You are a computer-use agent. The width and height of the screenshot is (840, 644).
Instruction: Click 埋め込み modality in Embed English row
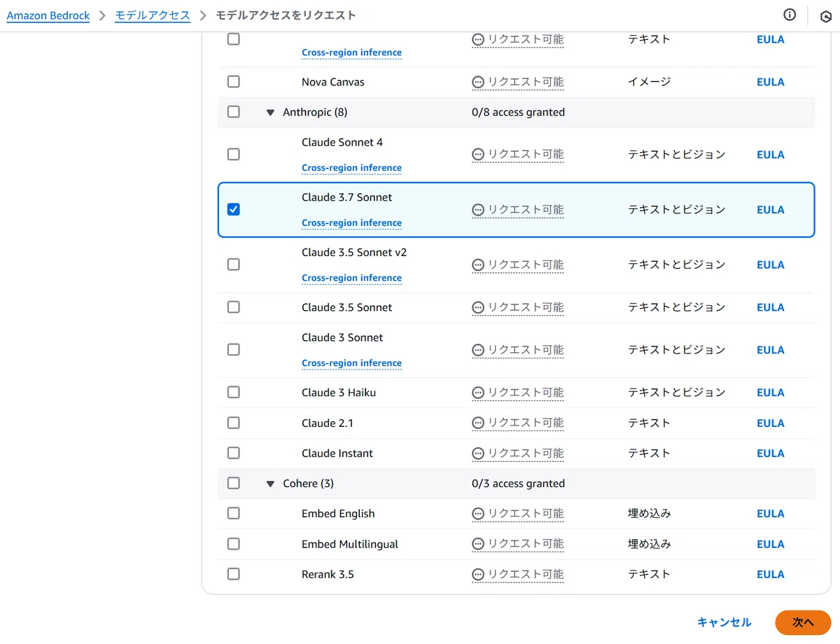[x=650, y=514]
